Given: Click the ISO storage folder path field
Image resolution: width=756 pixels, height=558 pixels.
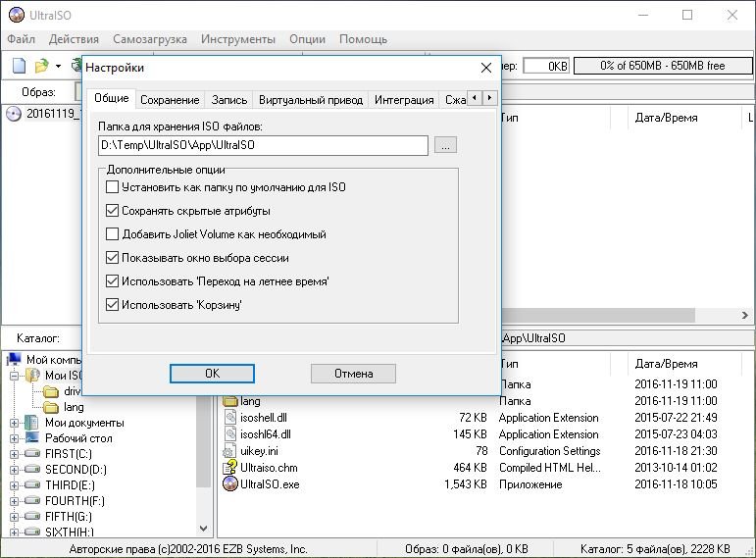Looking at the screenshot, I should coord(263,145).
